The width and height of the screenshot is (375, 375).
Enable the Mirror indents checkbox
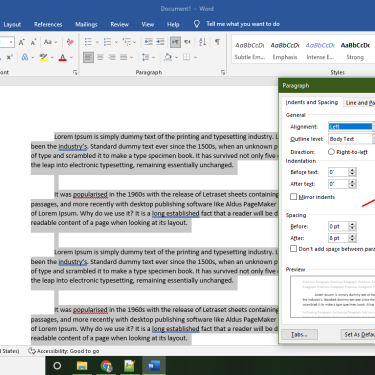click(x=293, y=197)
